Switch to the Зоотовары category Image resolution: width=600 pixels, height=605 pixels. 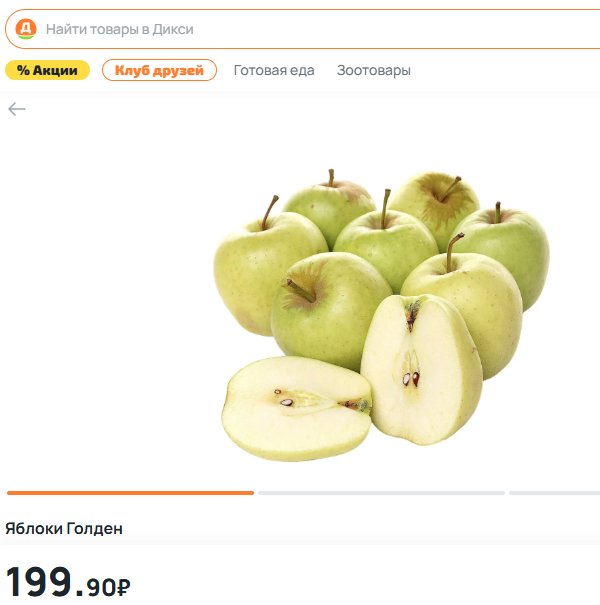tap(374, 70)
